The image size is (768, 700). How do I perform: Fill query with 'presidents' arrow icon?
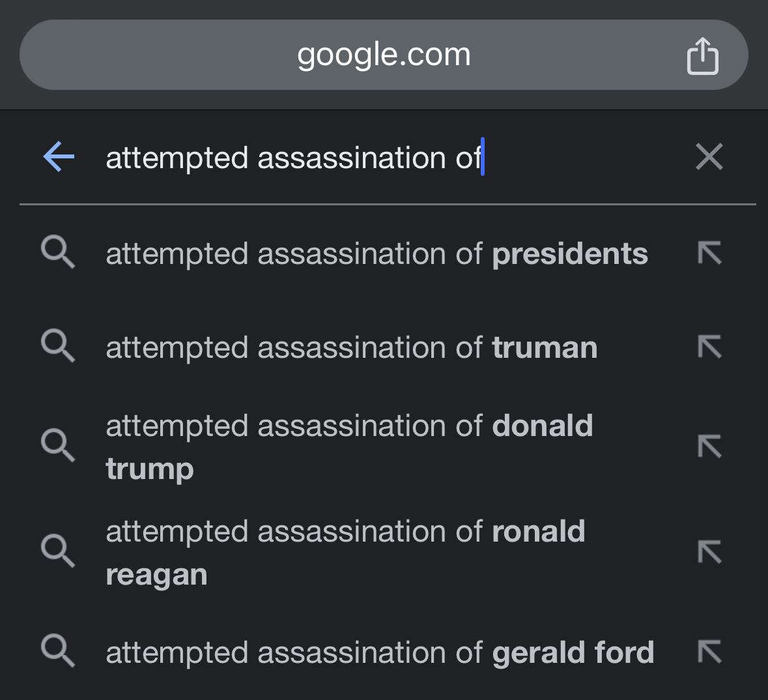(x=709, y=253)
